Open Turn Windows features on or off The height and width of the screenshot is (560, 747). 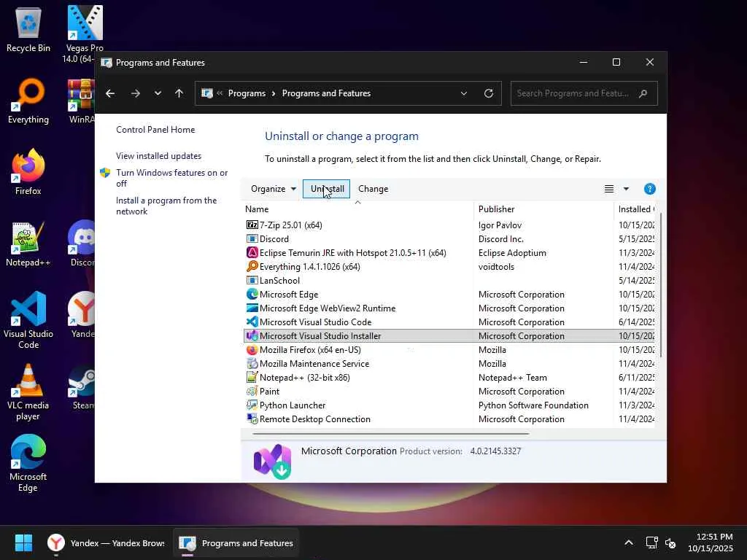pos(171,178)
